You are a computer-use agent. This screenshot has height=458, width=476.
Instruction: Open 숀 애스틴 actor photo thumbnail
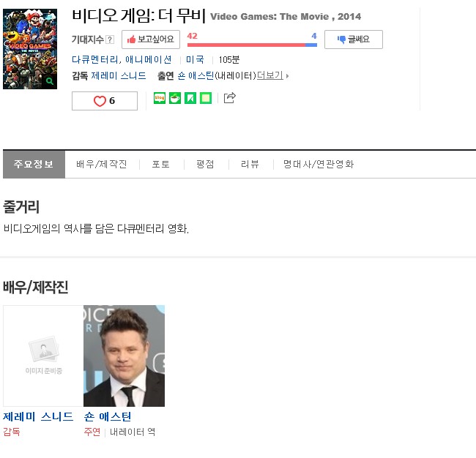pos(124,356)
